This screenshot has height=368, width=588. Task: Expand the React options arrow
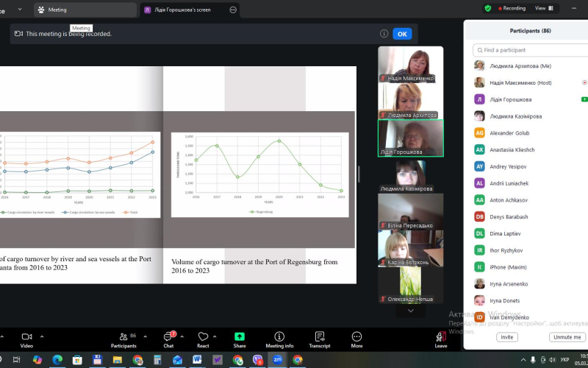218,336
